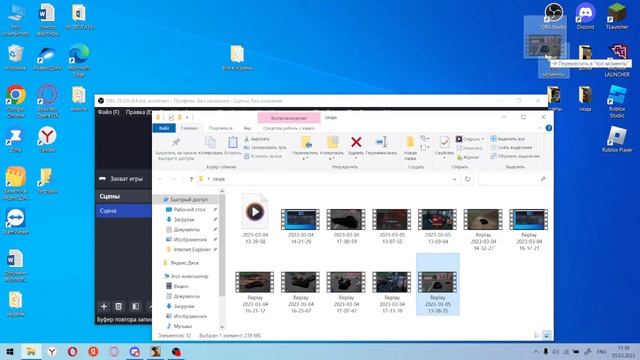The width and height of the screenshot is (640, 360).
Task: Open Microsoft Edge desktop shortcut
Action: tap(79, 60)
